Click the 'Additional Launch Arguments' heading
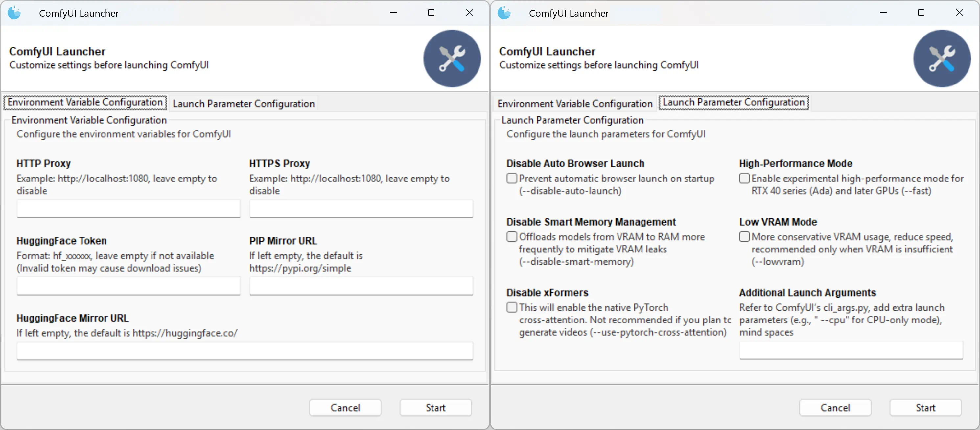The height and width of the screenshot is (430, 980). click(x=807, y=293)
